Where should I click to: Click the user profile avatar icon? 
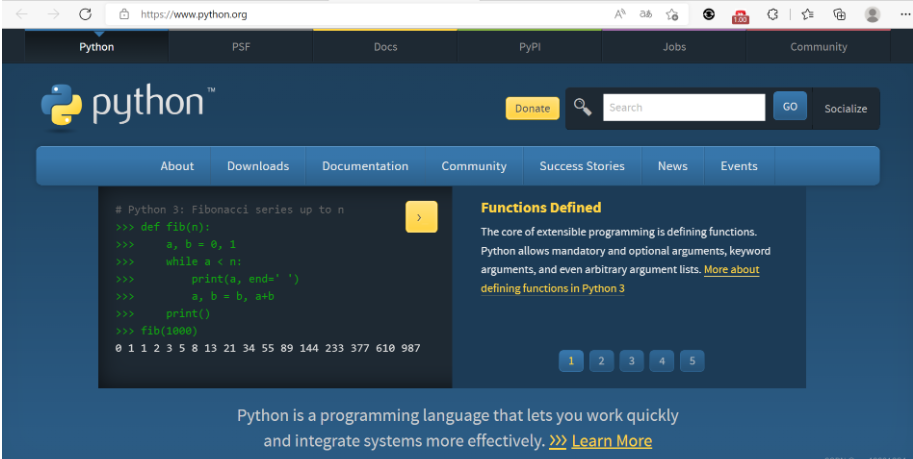tap(873, 14)
